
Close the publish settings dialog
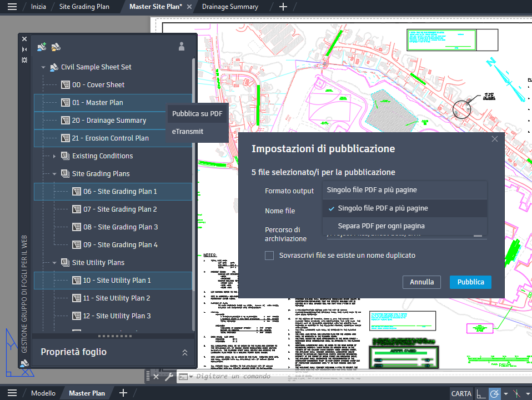pos(495,139)
